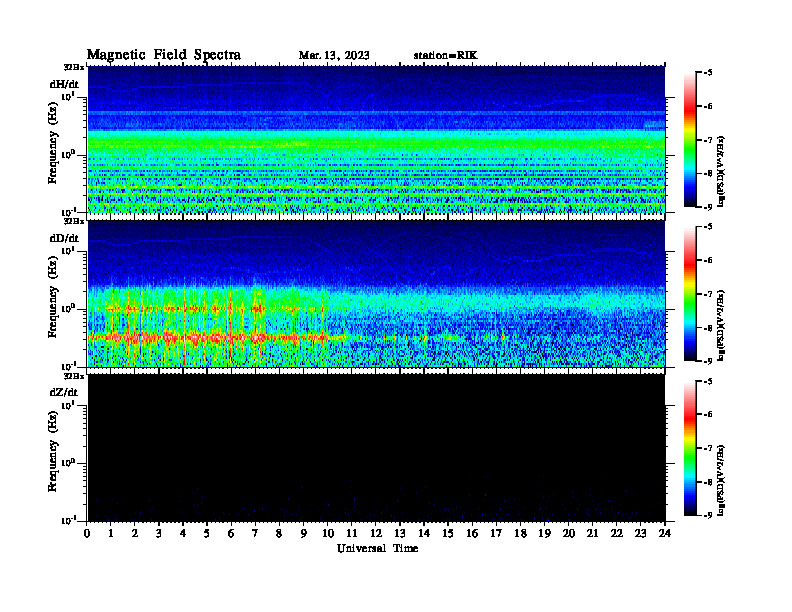
Task: Click hour "21" on the time axis
Action: (592, 533)
